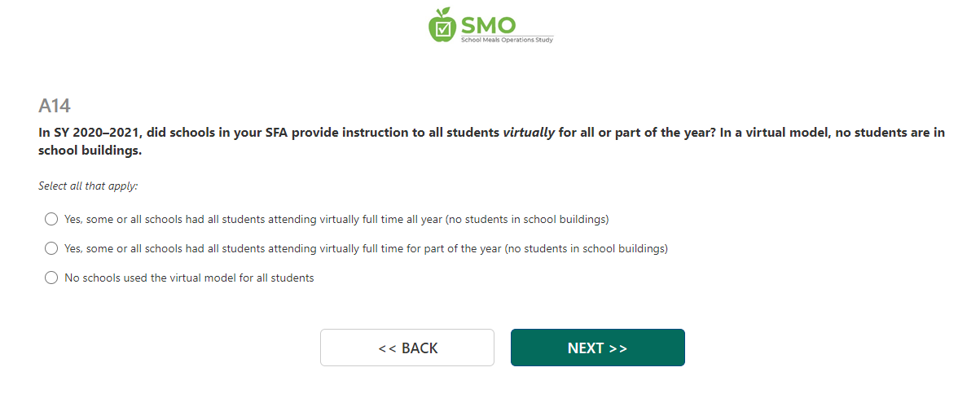Click 'school buildings.' on the question's second line

(90, 151)
